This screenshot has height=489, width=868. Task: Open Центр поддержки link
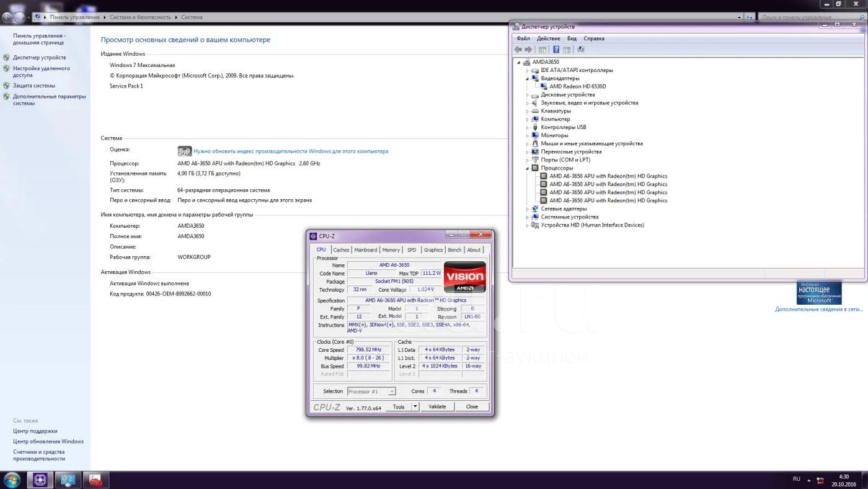(x=35, y=431)
